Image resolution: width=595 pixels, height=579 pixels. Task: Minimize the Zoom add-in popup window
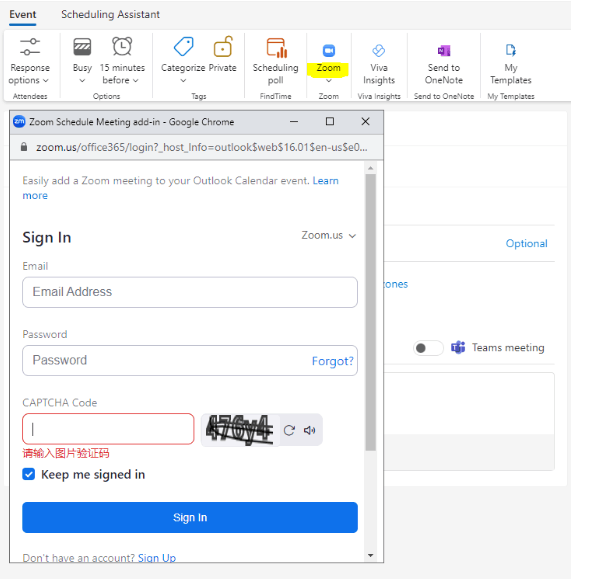pyautogui.click(x=294, y=121)
